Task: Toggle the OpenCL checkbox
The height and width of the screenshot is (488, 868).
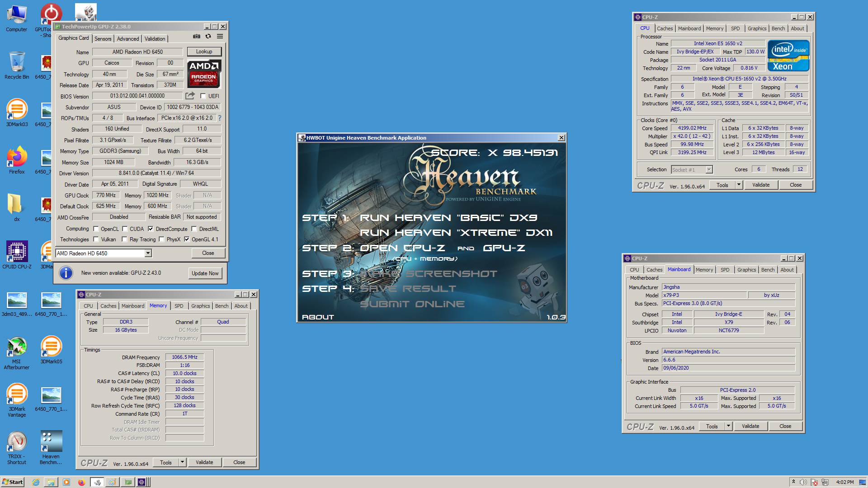Action: (96, 229)
